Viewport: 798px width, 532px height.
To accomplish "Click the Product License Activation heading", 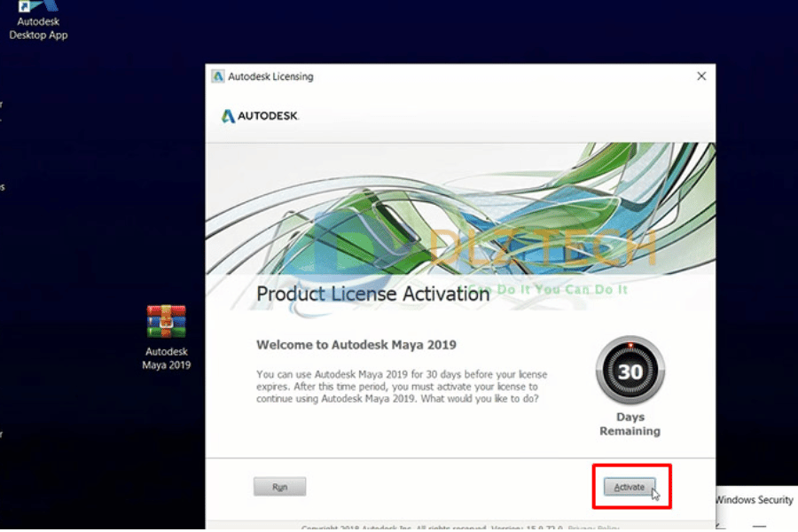I will [372, 293].
